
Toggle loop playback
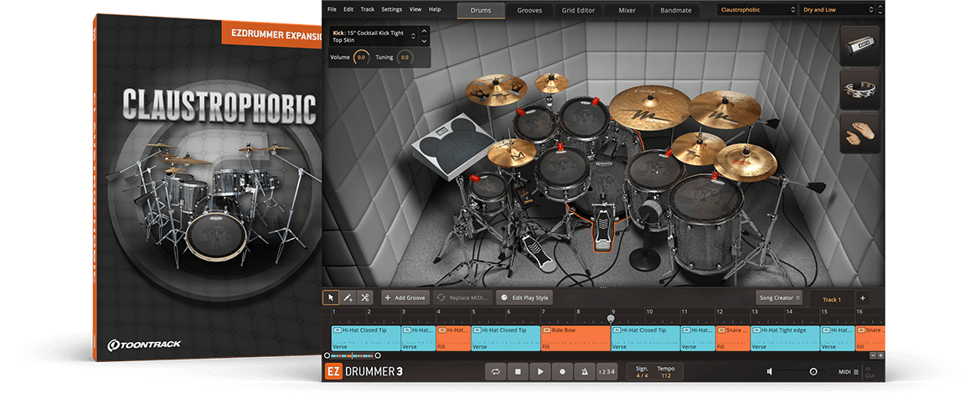click(x=496, y=371)
